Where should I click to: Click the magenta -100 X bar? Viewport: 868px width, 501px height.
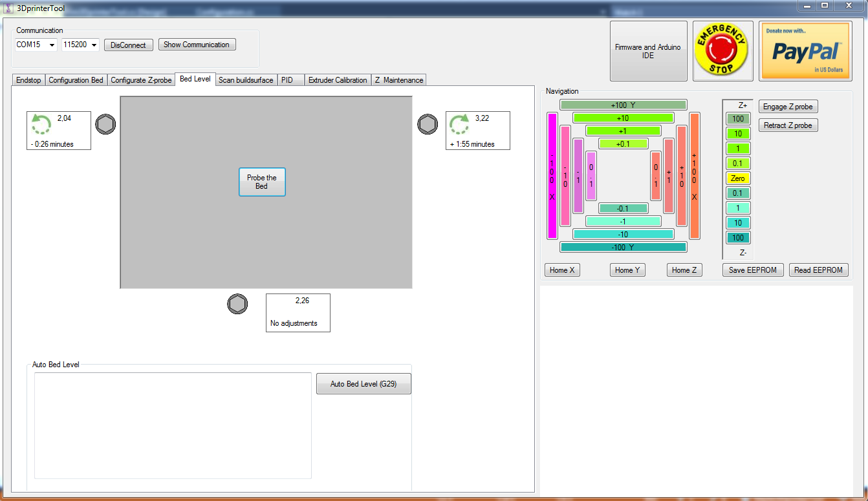point(552,176)
